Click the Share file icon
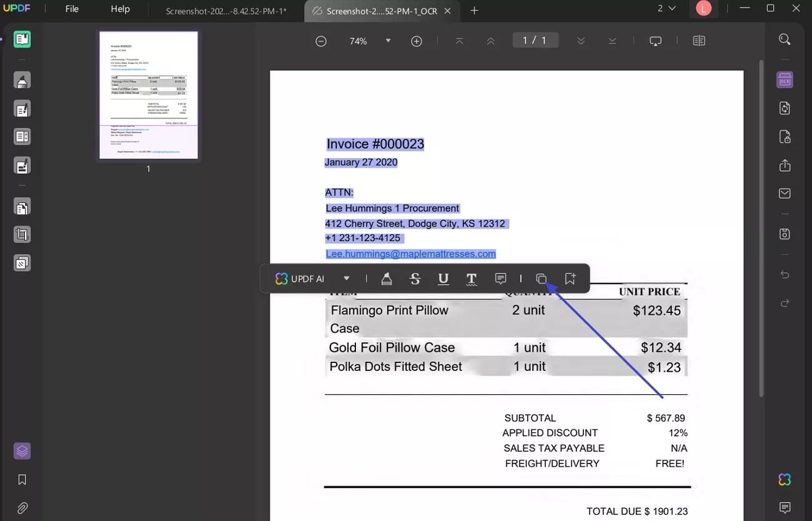The image size is (812, 521). [x=785, y=166]
